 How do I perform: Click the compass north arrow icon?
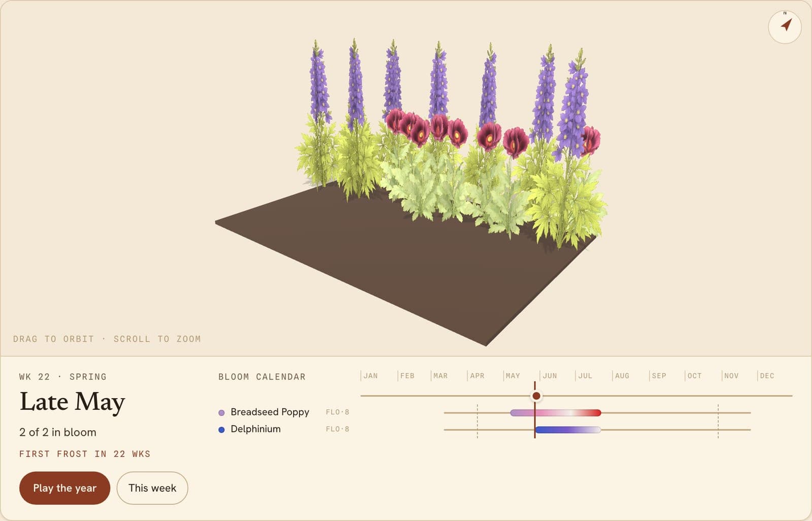click(x=785, y=26)
